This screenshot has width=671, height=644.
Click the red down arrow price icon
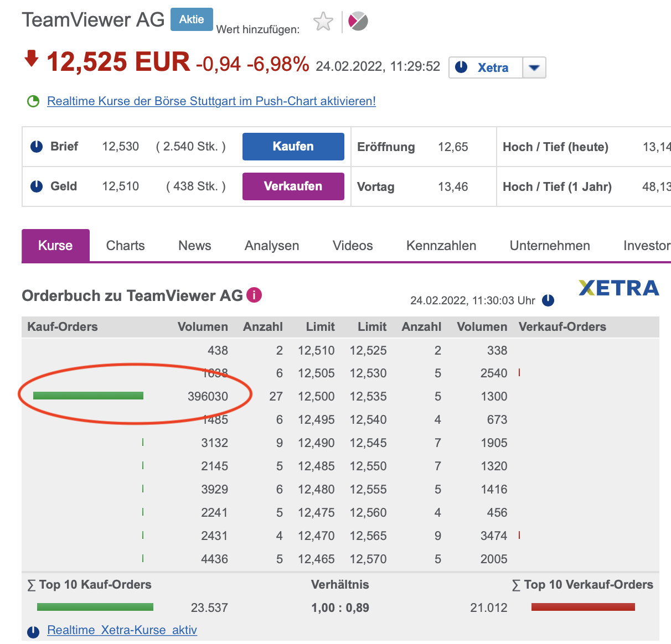(x=32, y=58)
